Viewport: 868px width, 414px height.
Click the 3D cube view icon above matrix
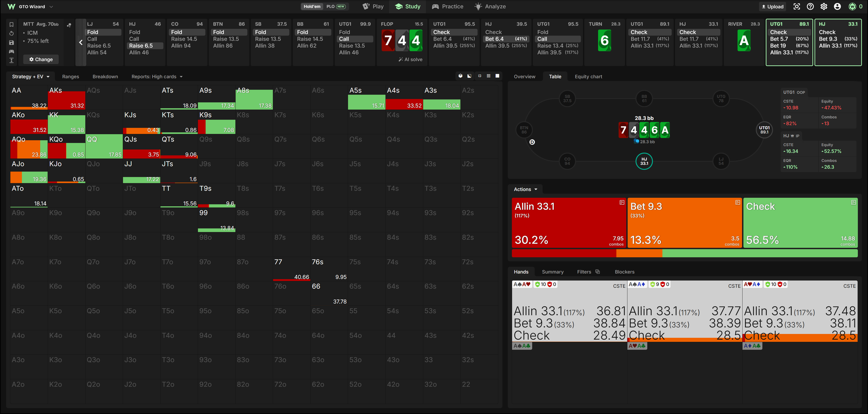(x=460, y=76)
